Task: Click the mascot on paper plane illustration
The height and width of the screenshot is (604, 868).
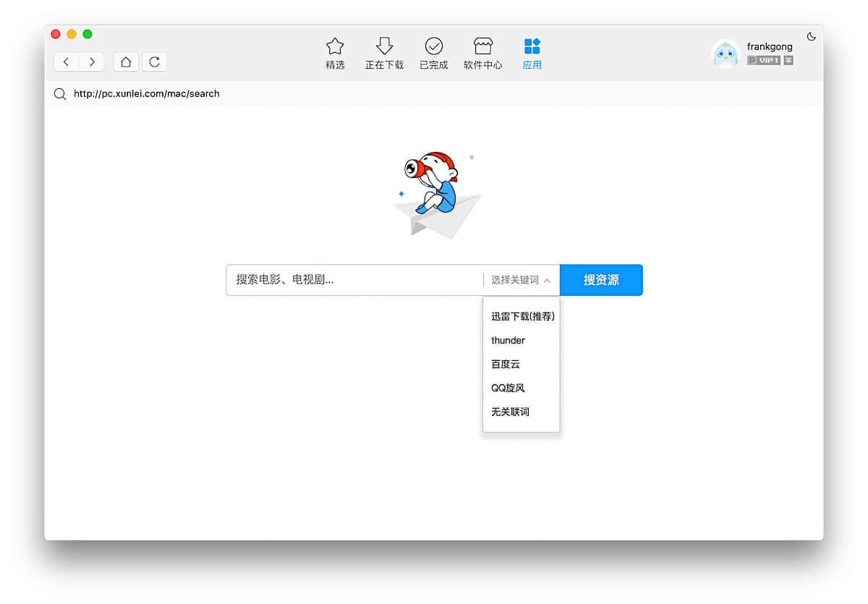Action: [x=436, y=195]
